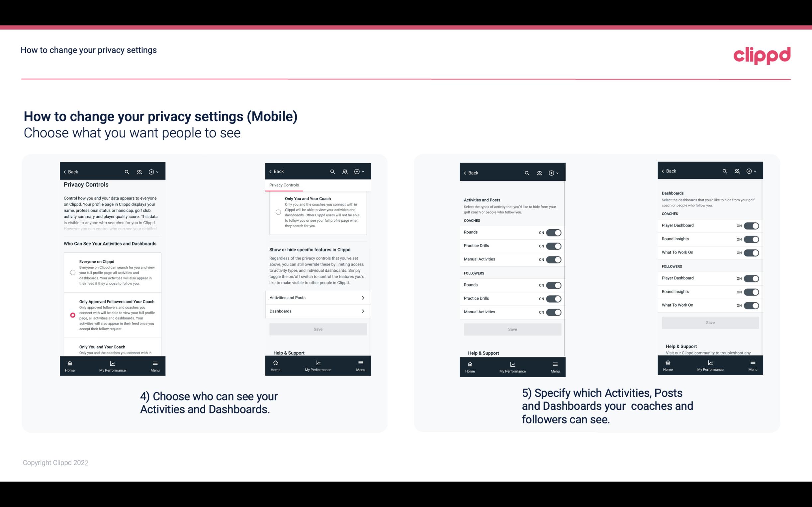
Task: Click the Home icon in bottom navigation
Action: pyautogui.click(x=69, y=362)
